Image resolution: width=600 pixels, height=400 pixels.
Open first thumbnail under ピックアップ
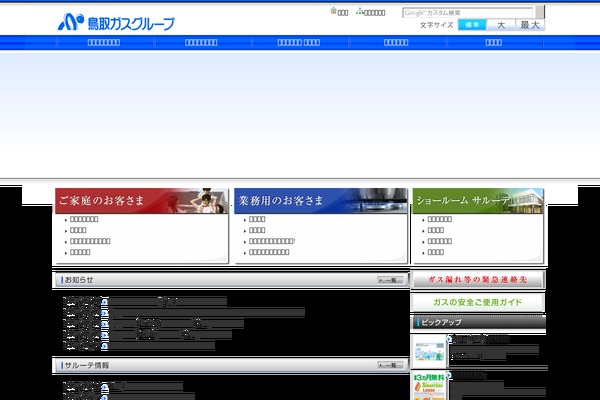(x=429, y=351)
